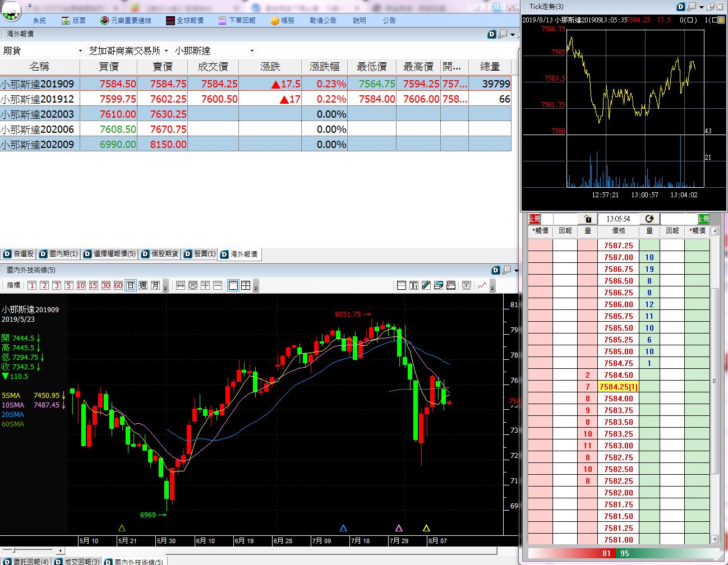This screenshot has width=728, height=565.
Task: Open 下單回報 menu
Action: coord(237,20)
